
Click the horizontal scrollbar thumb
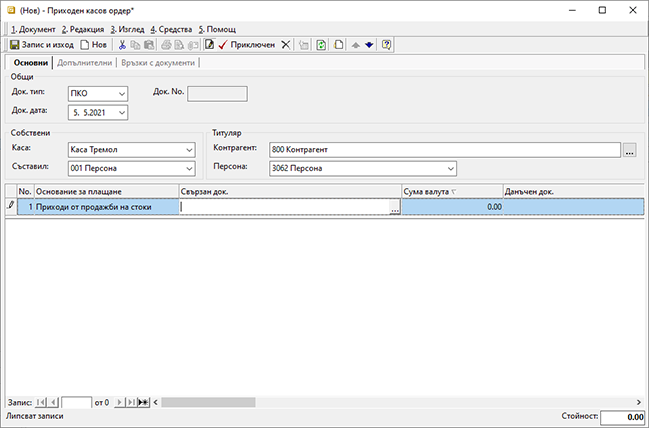click(x=208, y=402)
